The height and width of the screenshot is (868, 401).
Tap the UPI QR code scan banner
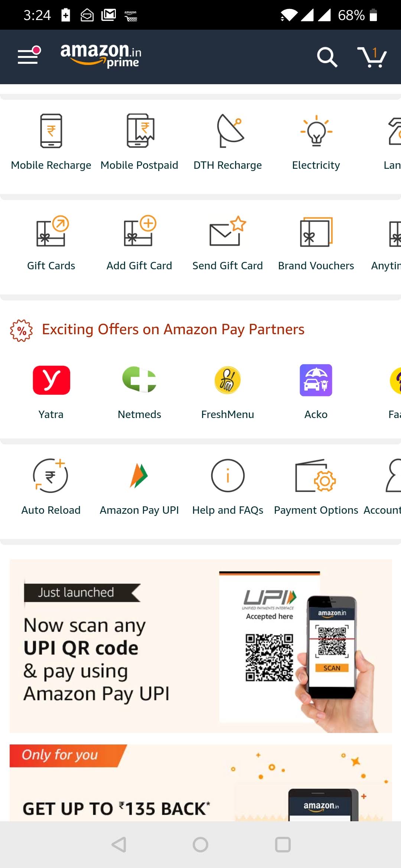[200, 646]
